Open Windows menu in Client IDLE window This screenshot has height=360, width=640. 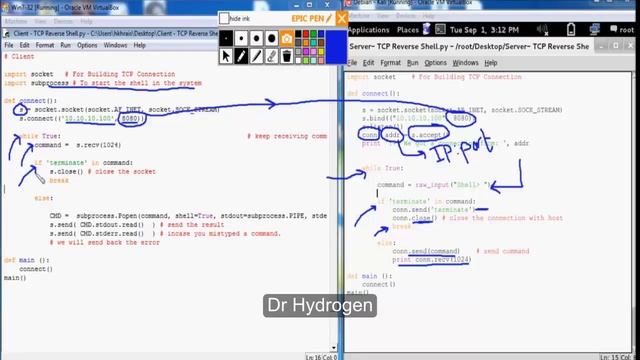(x=115, y=45)
